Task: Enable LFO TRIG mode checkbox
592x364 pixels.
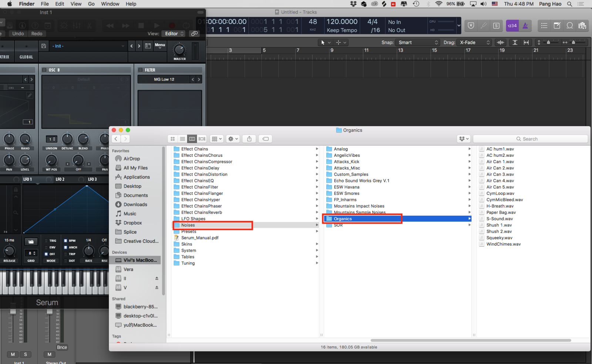Action: pyautogui.click(x=46, y=240)
